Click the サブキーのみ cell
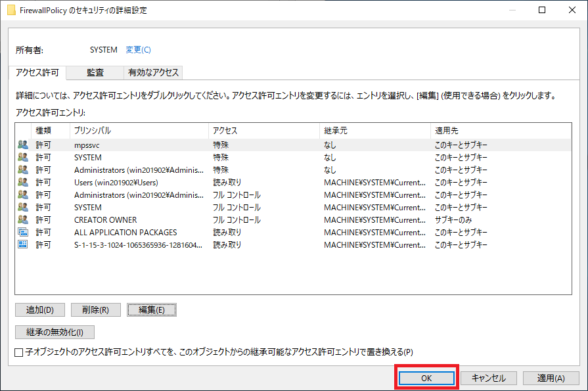 pos(453,219)
